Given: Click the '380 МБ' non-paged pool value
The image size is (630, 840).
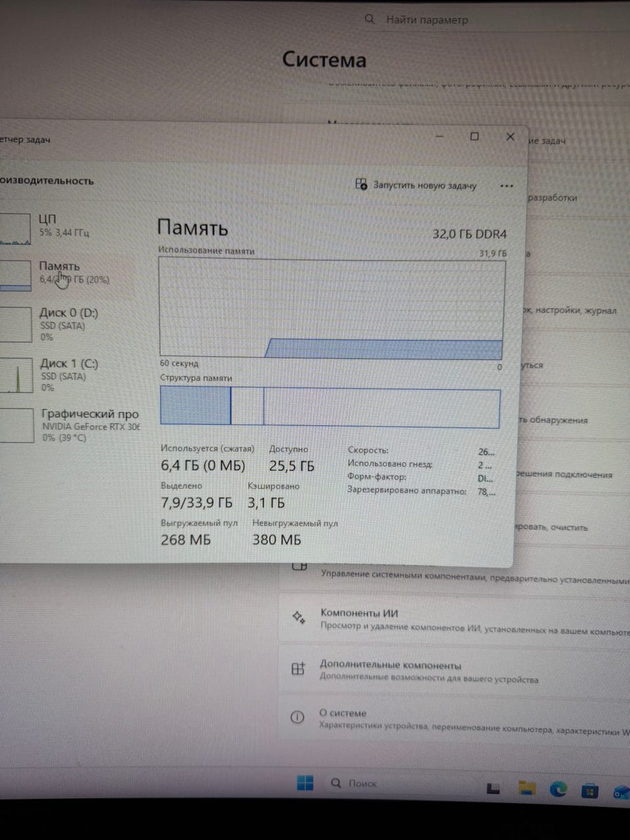Looking at the screenshot, I should click(276, 539).
